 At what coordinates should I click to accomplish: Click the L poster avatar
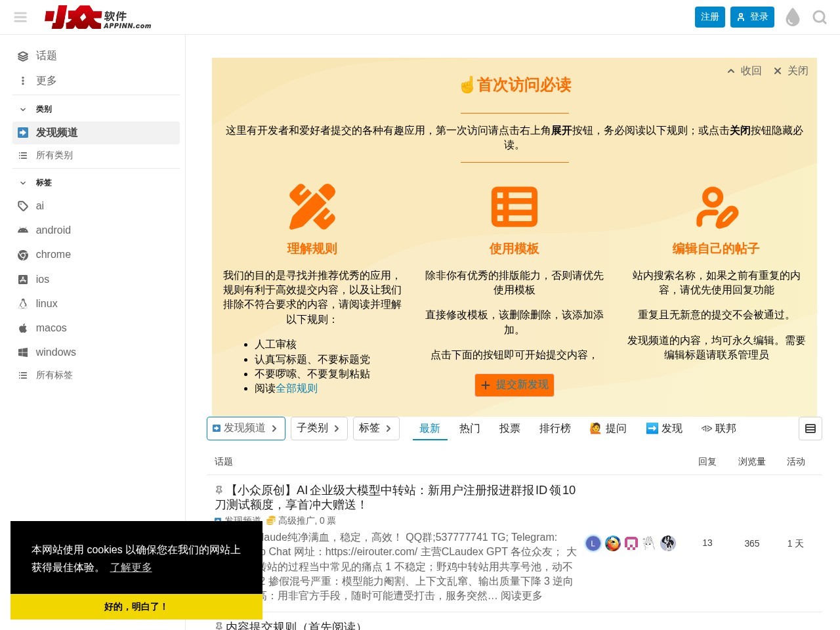(593, 543)
